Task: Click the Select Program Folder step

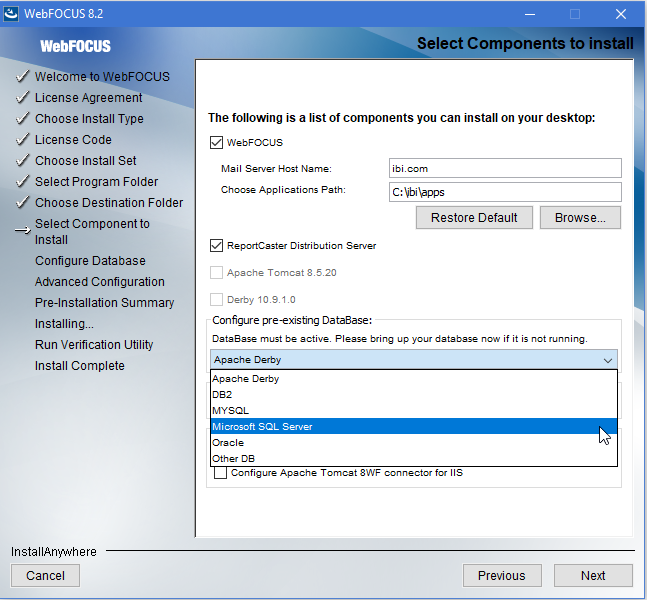Action: (96, 182)
